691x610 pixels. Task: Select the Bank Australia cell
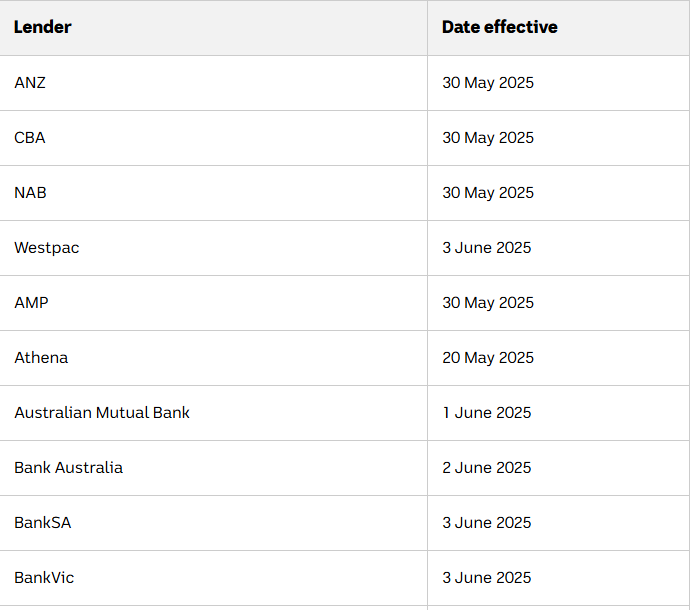tap(213, 468)
